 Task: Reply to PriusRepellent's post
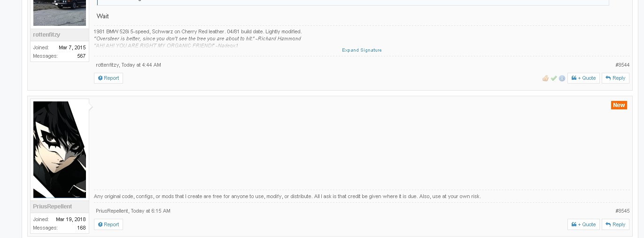tap(615, 224)
